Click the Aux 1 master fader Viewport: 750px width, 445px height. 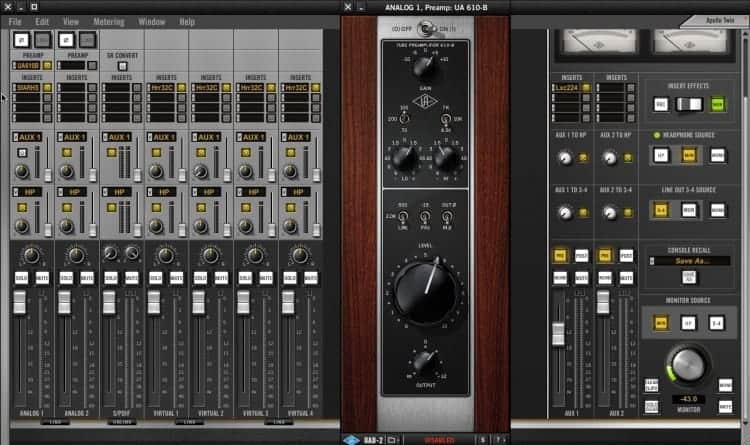pos(558,333)
